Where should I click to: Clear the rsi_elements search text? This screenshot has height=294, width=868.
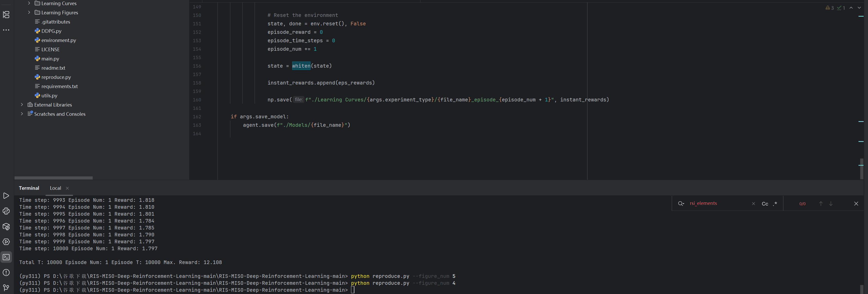pyautogui.click(x=754, y=204)
